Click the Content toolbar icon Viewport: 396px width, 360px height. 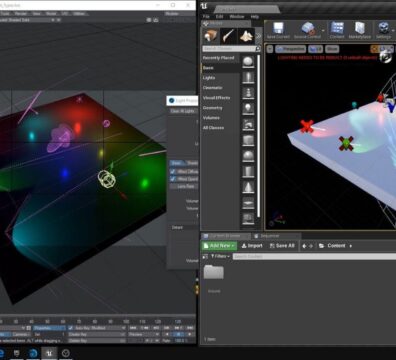pos(337,29)
